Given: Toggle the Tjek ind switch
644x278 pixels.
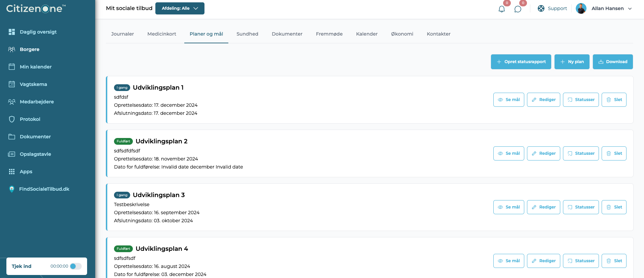Looking at the screenshot, I should coord(76,266).
